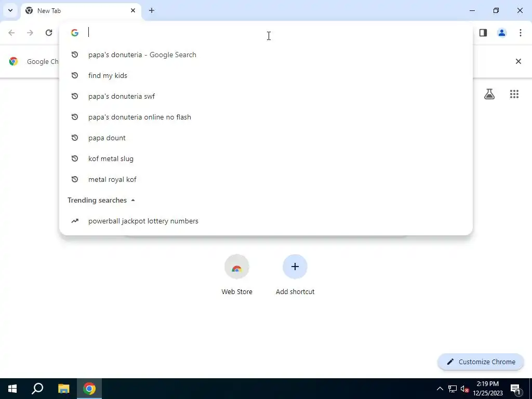Open the tab search dropdown arrow
This screenshot has height=399, width=532.
coord(10,10)
